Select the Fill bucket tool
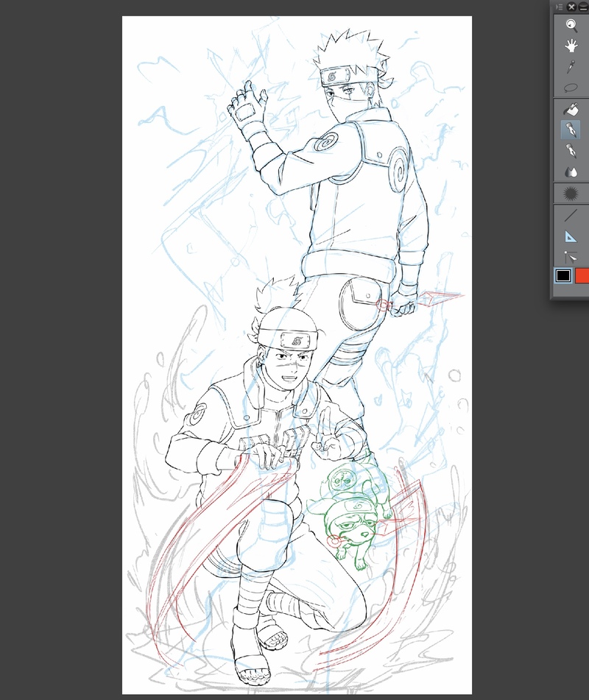The image size is (589, 700). pyautogui.click(x=571, y=110)
